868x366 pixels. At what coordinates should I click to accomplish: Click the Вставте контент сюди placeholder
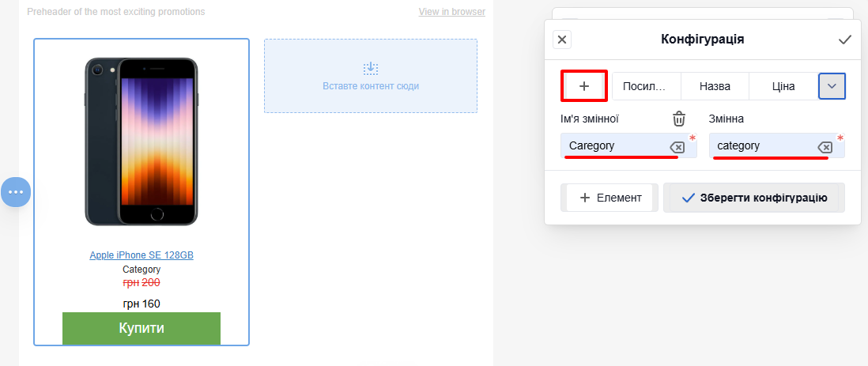(370, 76)
